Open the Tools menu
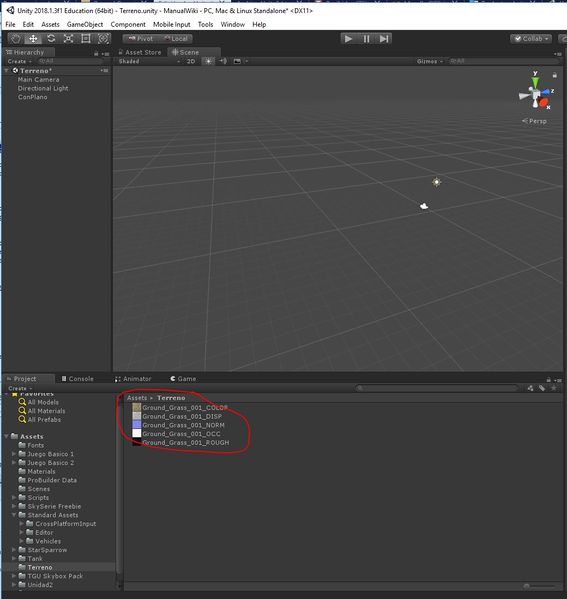Screen dimensions: 567x599 point(206,24)
